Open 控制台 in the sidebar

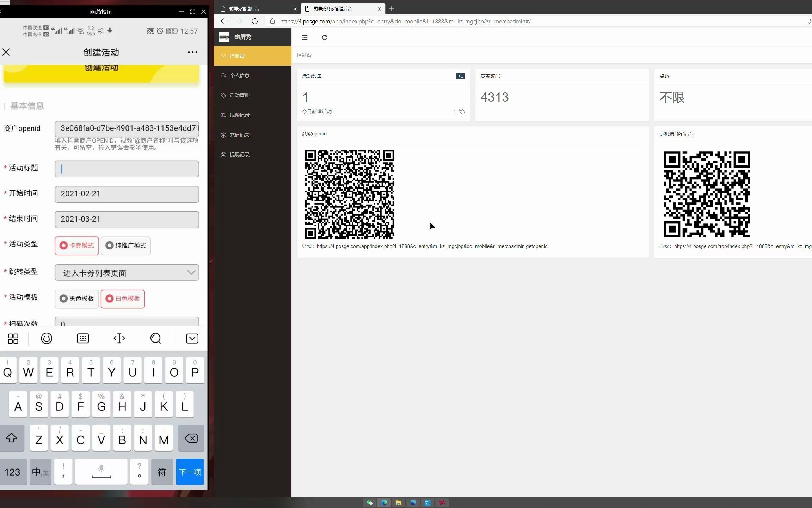pos(252,56)
